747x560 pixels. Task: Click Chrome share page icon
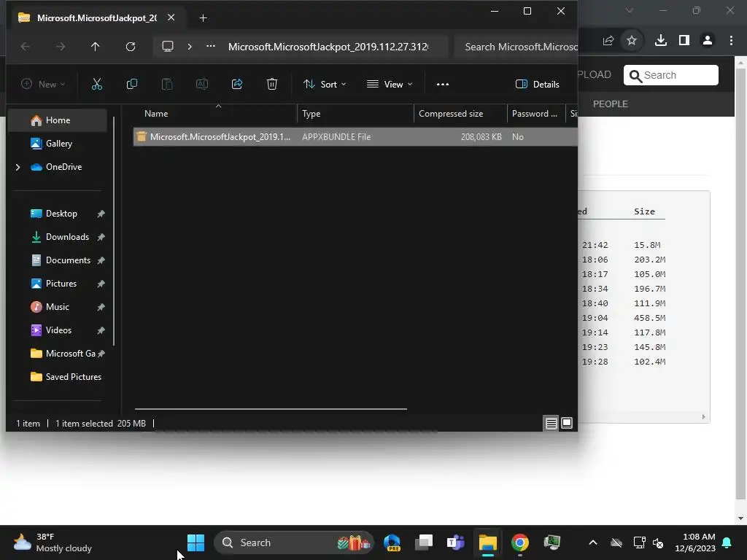point(608,41)
